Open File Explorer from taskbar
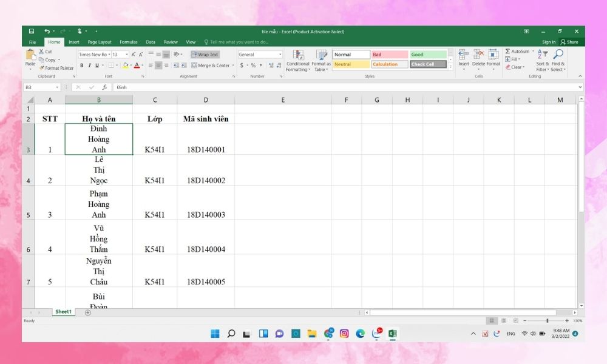 tap(312, 334)
